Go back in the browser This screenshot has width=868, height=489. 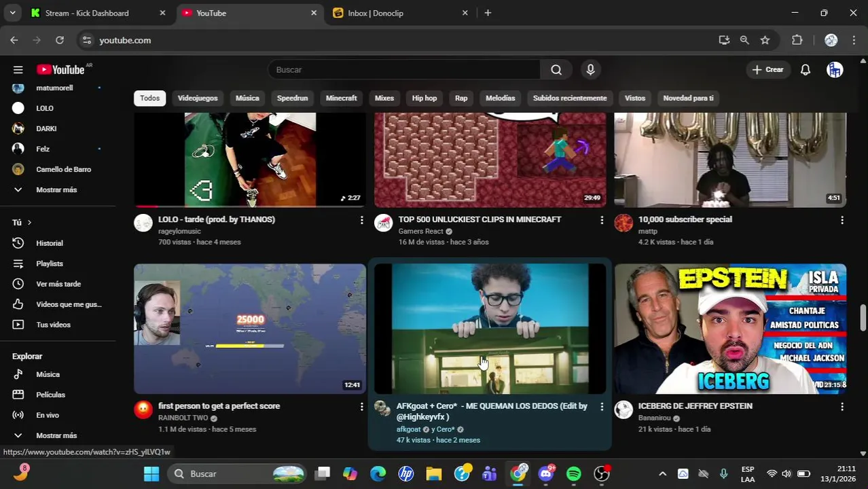click(14, 40)
